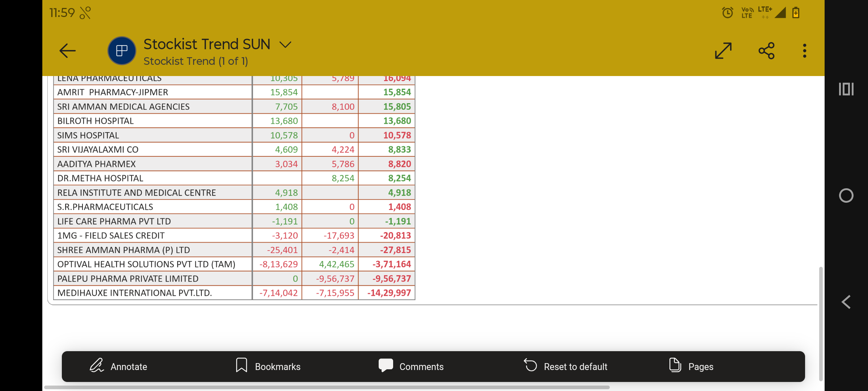This screenshot has height=391, width=868.
Task: Share the report via share icon
Action: click(766, 51)
